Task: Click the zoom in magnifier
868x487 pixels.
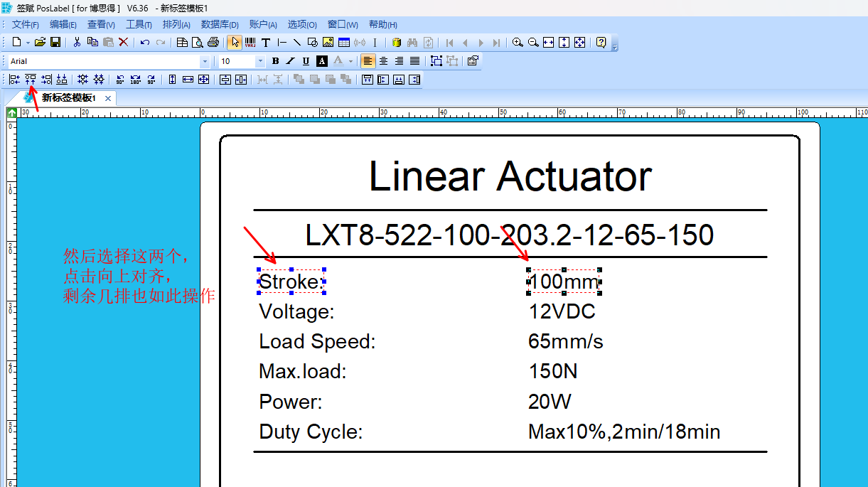Action: [x=518, y=43]
